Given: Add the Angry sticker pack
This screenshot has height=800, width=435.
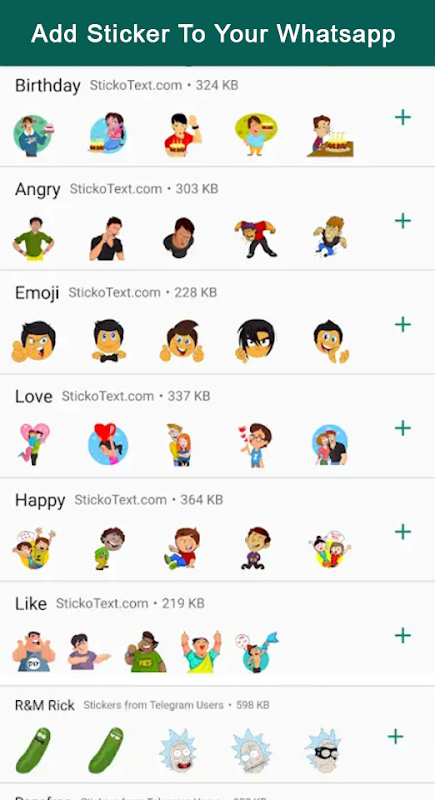Looking at the screenshot, I should (x=403, y=221).
